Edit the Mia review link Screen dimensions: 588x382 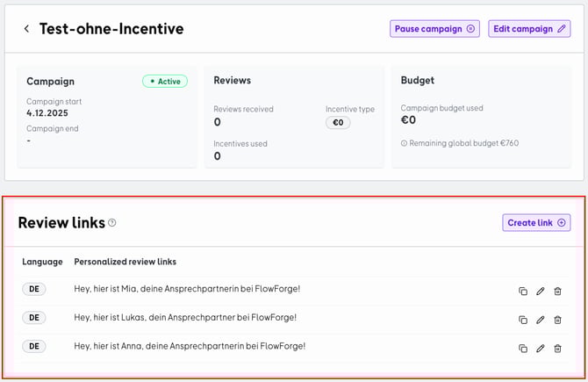click(541, 292)
